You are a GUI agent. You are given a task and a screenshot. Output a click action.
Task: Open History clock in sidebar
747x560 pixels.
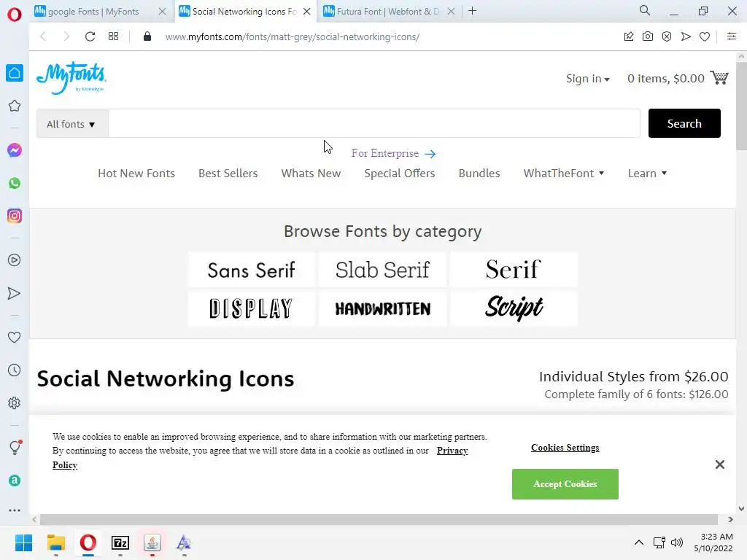(15, 370)
